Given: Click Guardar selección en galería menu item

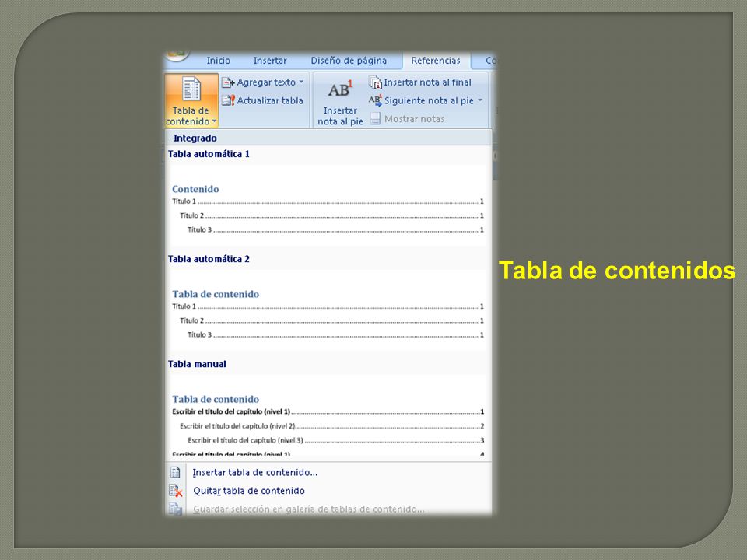Looking at the screenshot, I should [308, 509].
